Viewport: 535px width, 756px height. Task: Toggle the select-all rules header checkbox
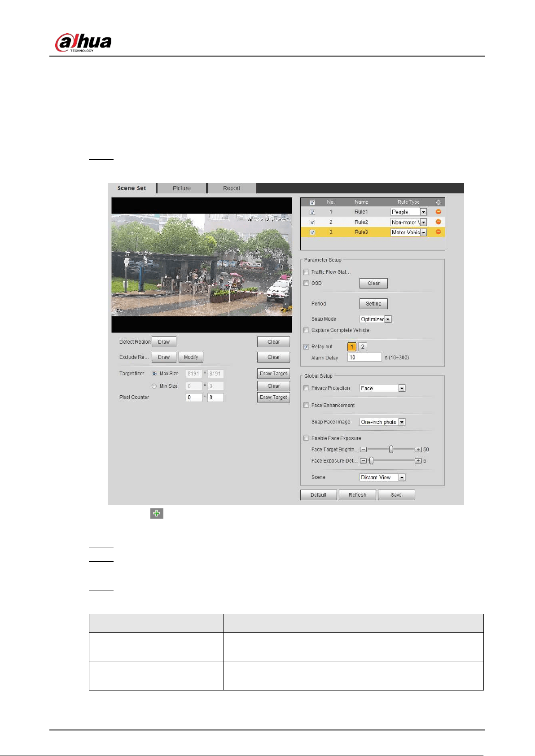coord(312,202)
